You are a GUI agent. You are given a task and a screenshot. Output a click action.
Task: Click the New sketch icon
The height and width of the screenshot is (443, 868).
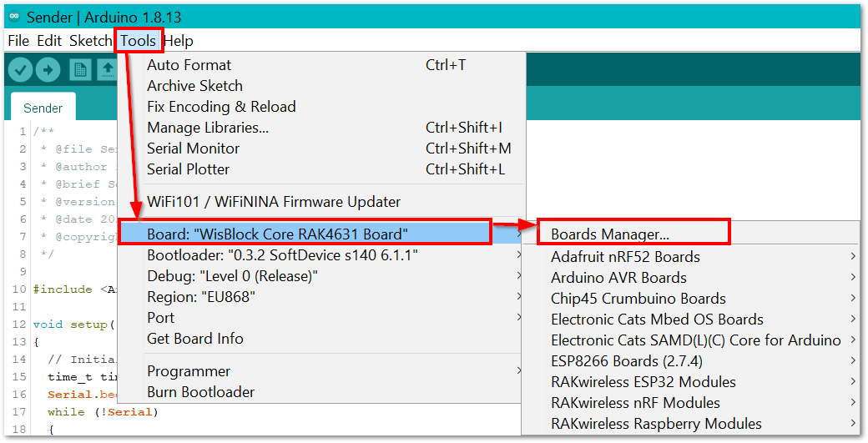point(80,70)
